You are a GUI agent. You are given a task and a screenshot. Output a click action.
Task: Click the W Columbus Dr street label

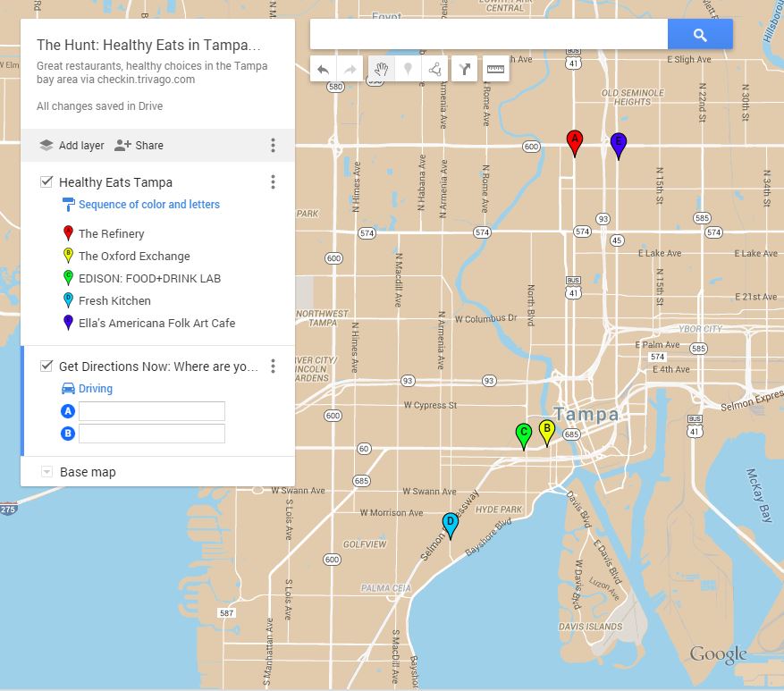[x=486, y=318]
